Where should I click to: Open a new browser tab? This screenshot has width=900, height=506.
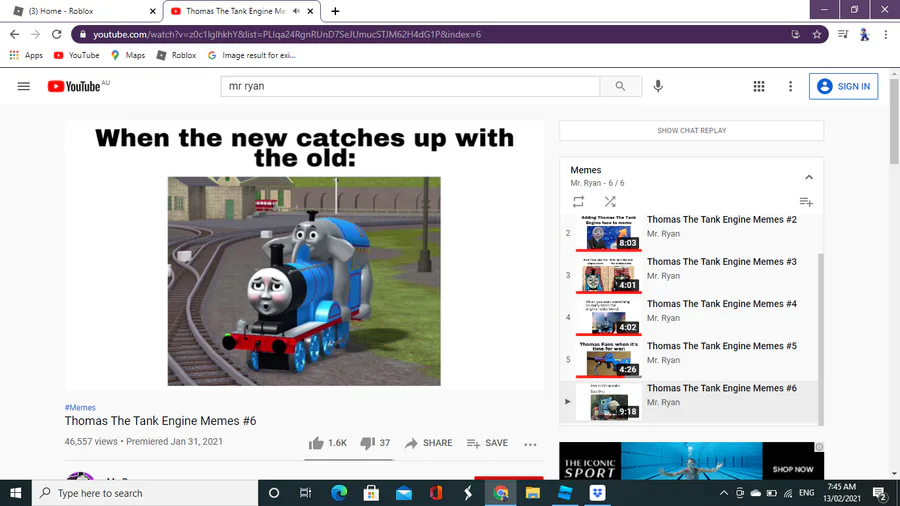point(335,11)
